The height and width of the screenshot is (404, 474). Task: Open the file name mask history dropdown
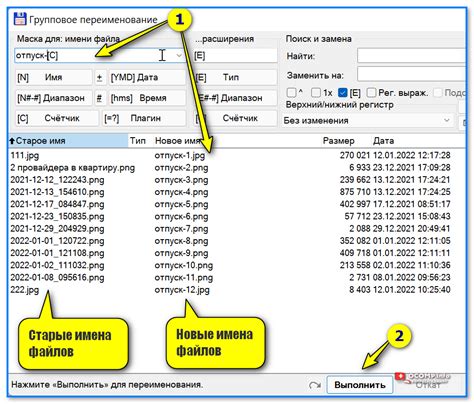(179, 55)
